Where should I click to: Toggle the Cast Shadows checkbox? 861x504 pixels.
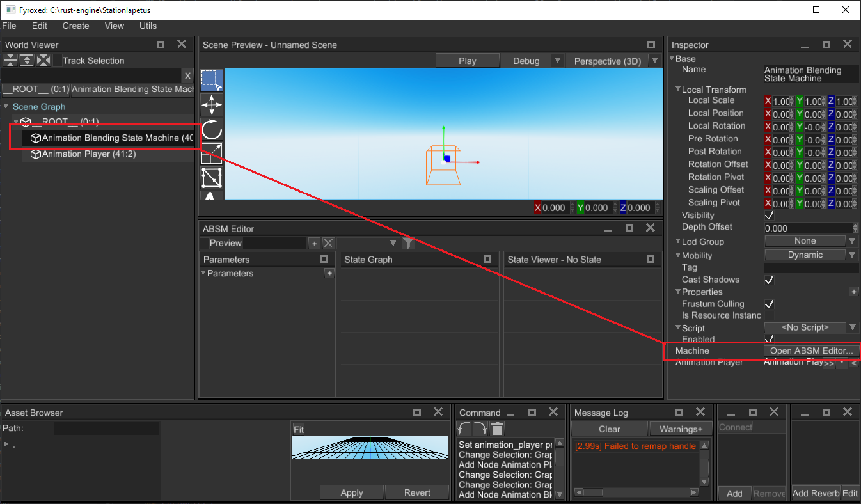click(770, 280)
